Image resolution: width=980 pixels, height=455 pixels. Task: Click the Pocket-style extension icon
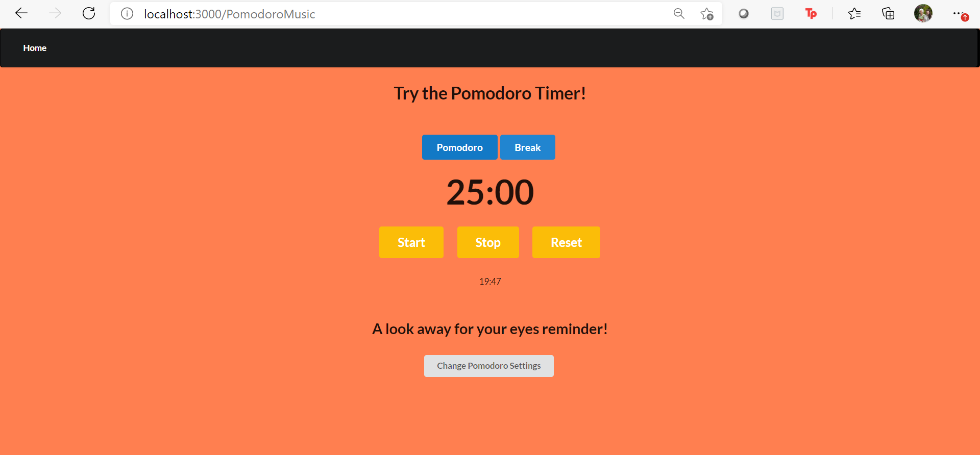tap(777, 14)
